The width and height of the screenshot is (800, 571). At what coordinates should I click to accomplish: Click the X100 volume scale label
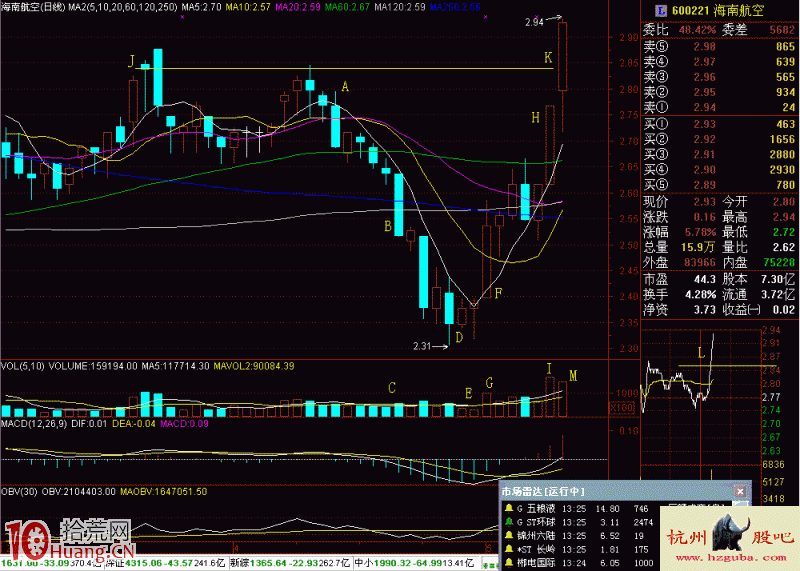point(622,407)
